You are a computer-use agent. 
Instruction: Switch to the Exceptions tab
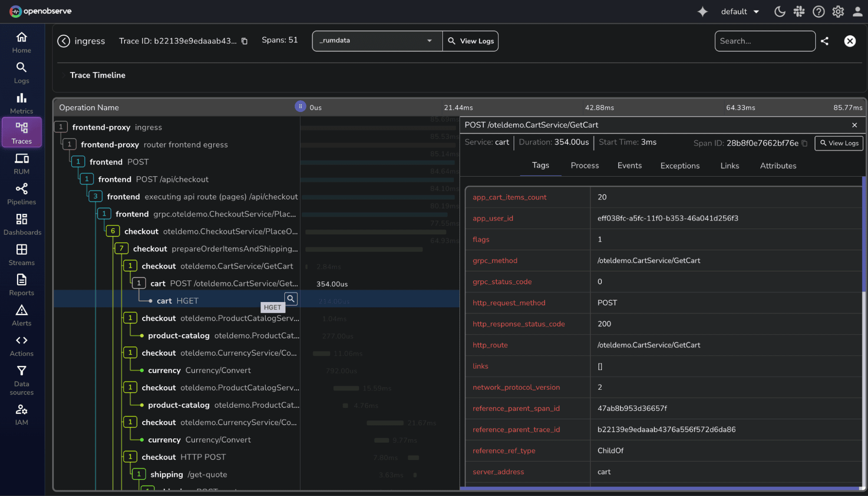pos(680,166)
